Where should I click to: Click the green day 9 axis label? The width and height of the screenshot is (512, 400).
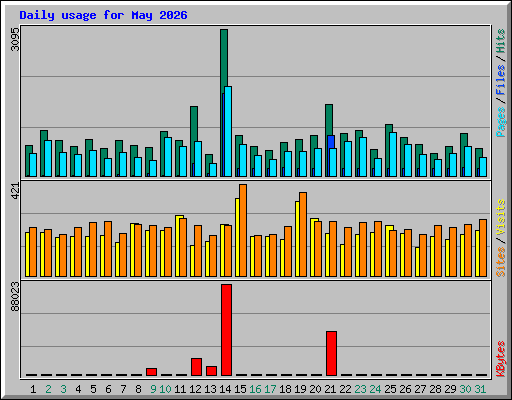click(x=153, y=389)
